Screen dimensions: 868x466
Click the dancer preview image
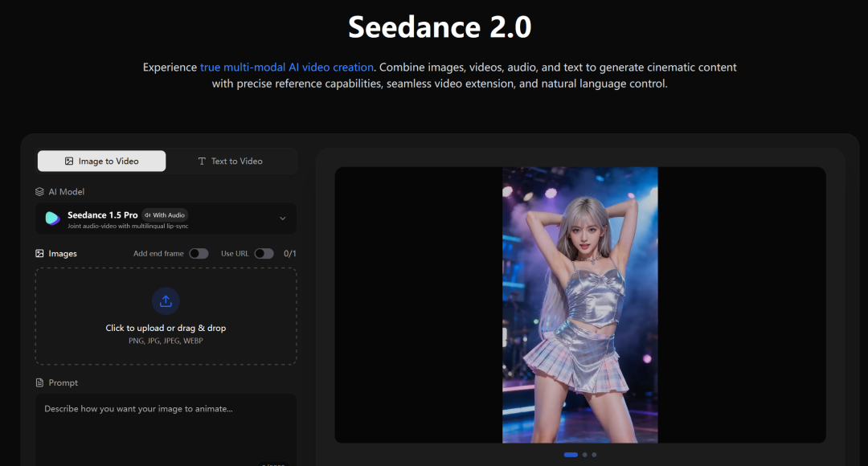[x=580, y=305]
